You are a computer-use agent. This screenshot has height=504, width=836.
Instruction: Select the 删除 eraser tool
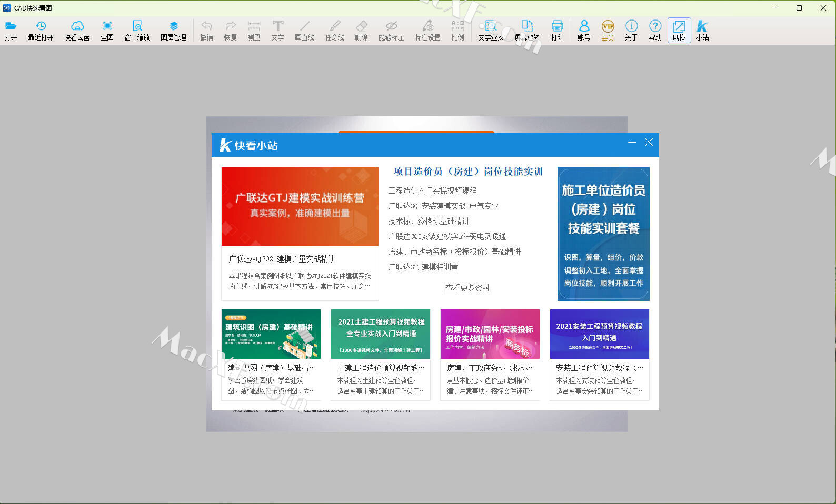361,31
